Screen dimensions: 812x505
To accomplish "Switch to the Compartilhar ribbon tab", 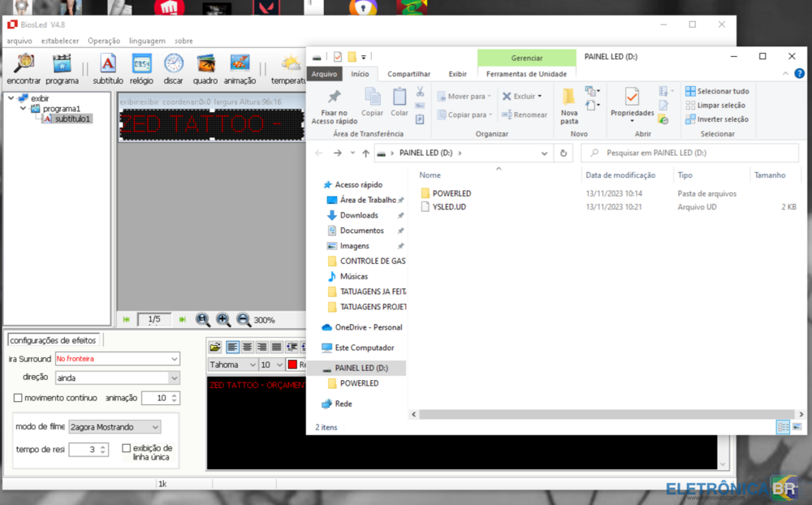I will pyautogui.click(x=408, y=74).
